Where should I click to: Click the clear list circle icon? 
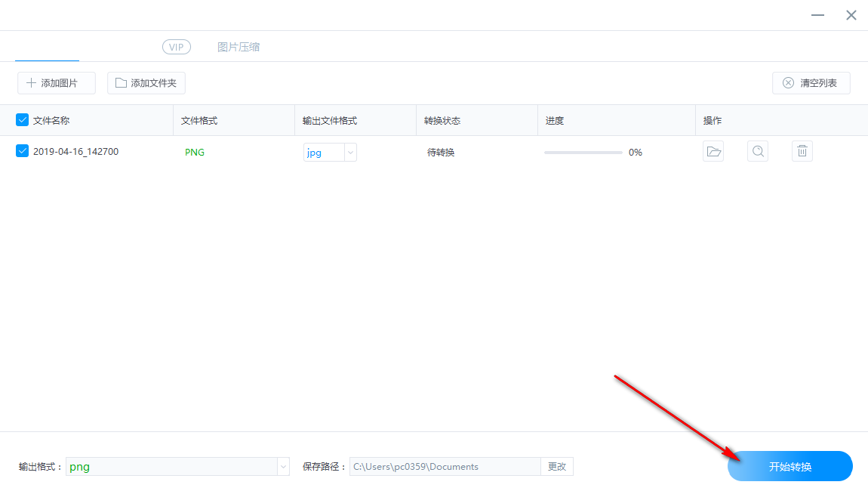pyautogui.click(x=789, y=83)
